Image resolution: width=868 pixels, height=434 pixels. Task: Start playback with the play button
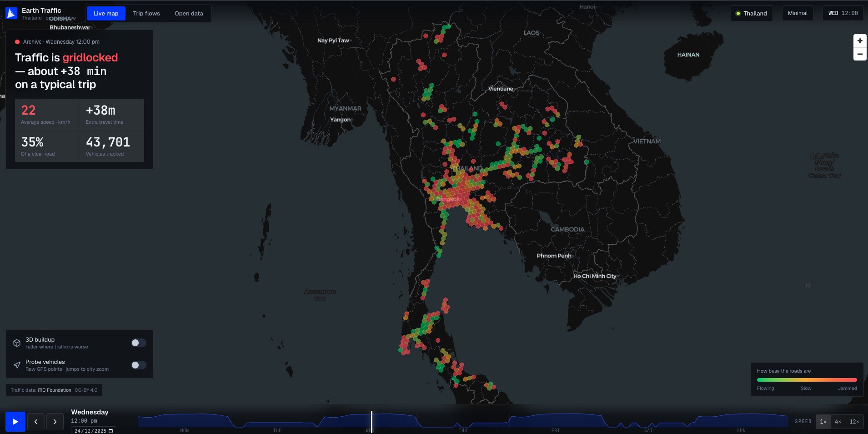pyautogui.click(x=15, y=422)
